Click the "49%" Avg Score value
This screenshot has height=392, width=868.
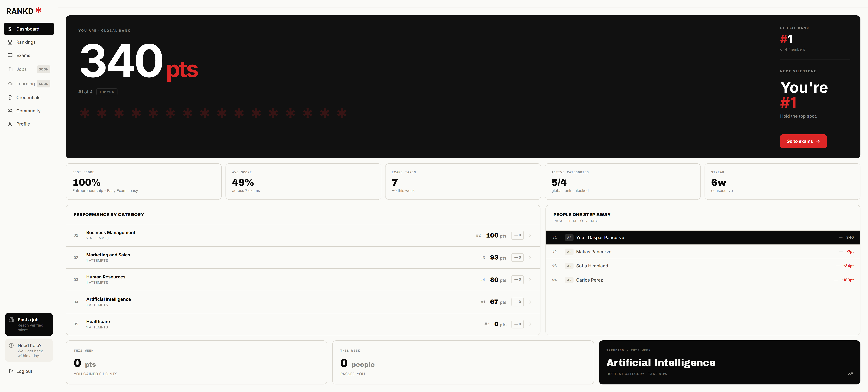243,182
